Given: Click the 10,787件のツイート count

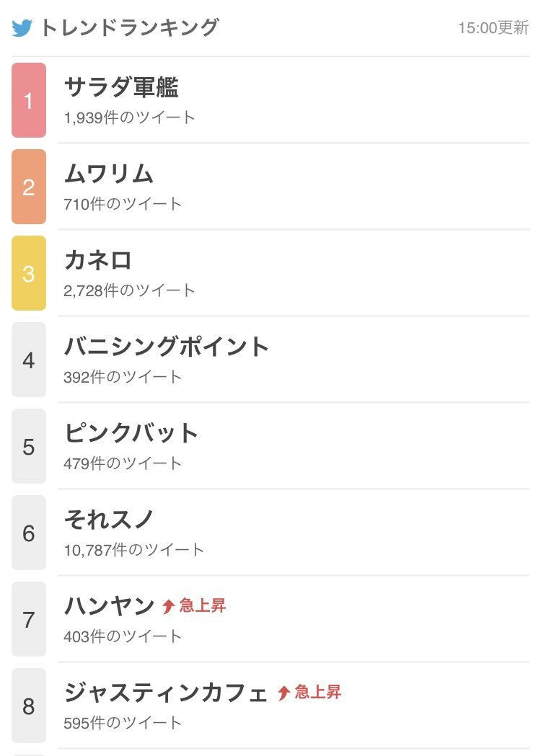Looking at the screenshot, I should click(x=133, y=550).
